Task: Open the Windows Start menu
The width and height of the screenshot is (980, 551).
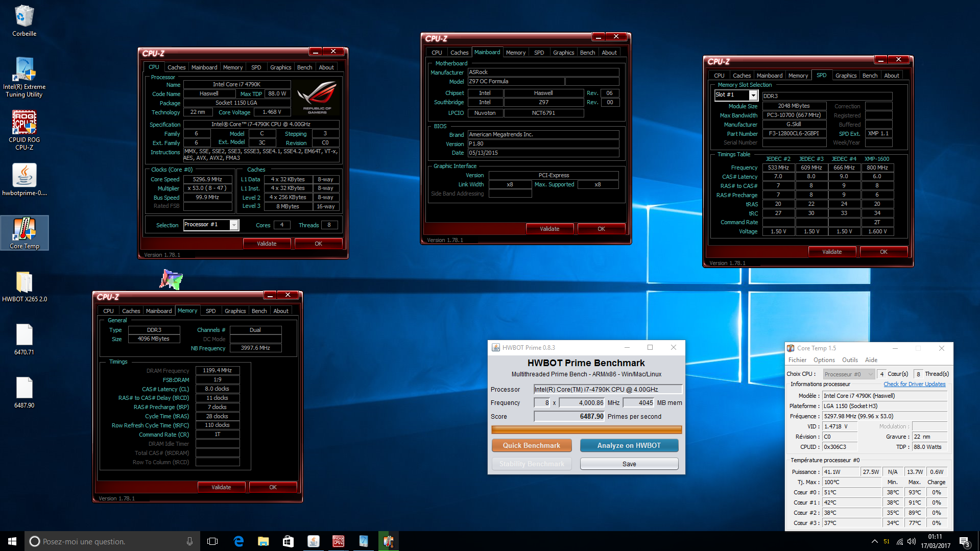Action: click(12, 541)
